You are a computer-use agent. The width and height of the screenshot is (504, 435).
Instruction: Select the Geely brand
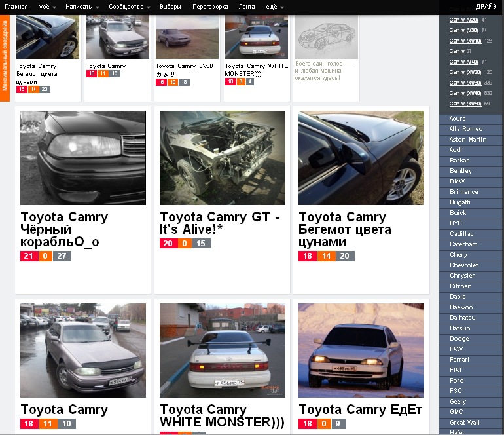tap(471, 402)
